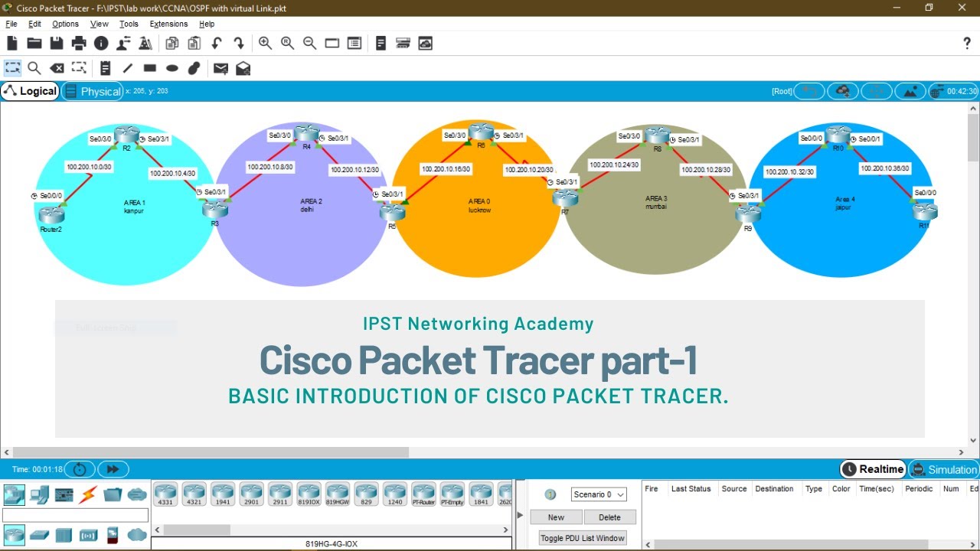980x551 pixels.
Task: Draw a freeform shape tool
Action: click(x=194, y=68)
